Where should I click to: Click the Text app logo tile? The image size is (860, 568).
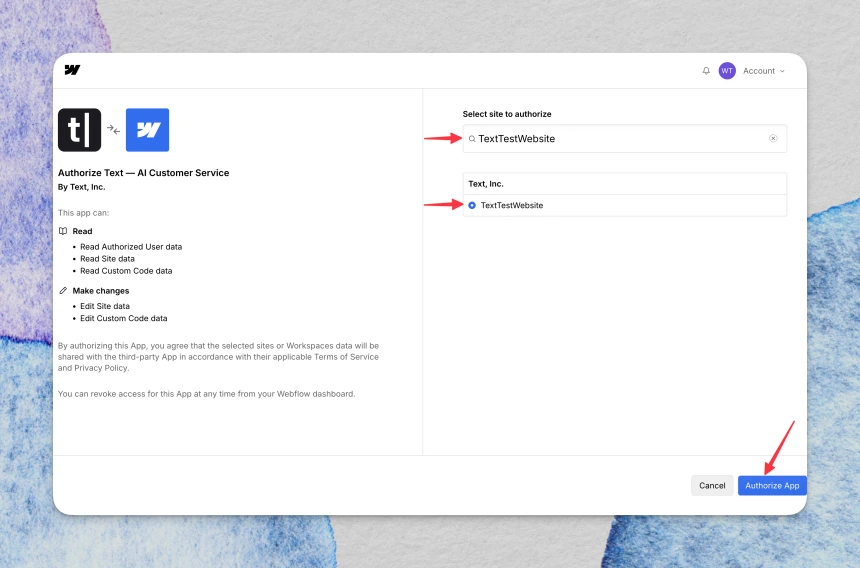pyautogui.click(x=80, y=130)
